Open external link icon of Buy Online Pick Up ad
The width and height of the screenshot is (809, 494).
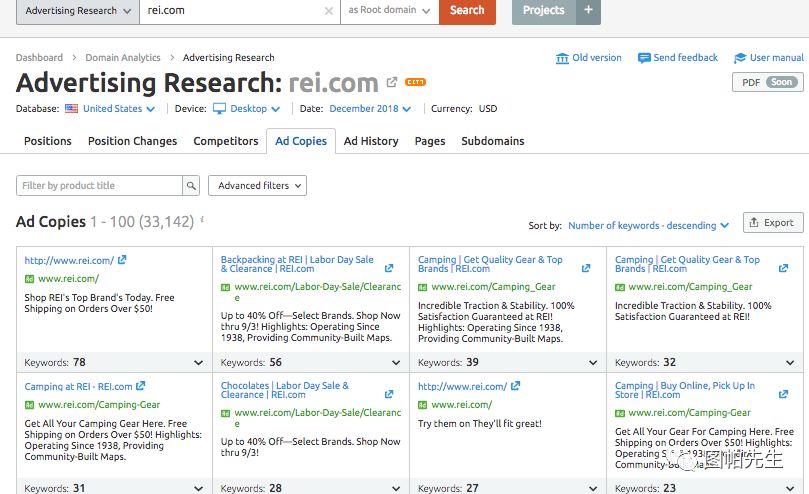tap(783, 394)
